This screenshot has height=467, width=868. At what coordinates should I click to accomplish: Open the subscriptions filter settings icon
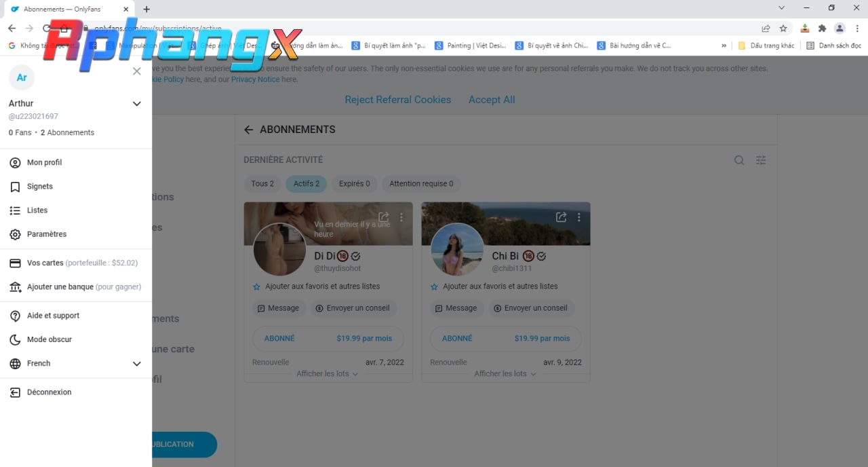pos(761,160)
